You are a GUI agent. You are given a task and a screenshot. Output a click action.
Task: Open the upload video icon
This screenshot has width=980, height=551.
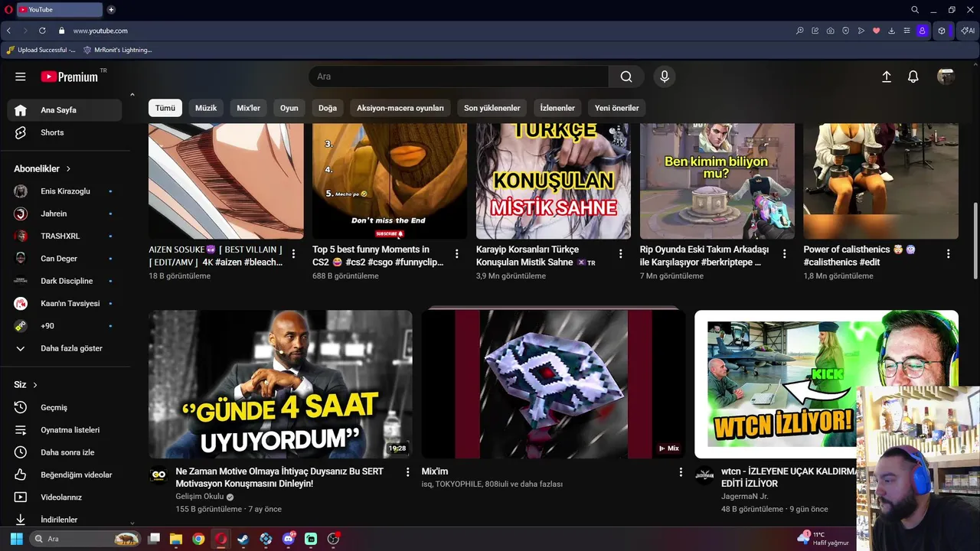[887, 77]
